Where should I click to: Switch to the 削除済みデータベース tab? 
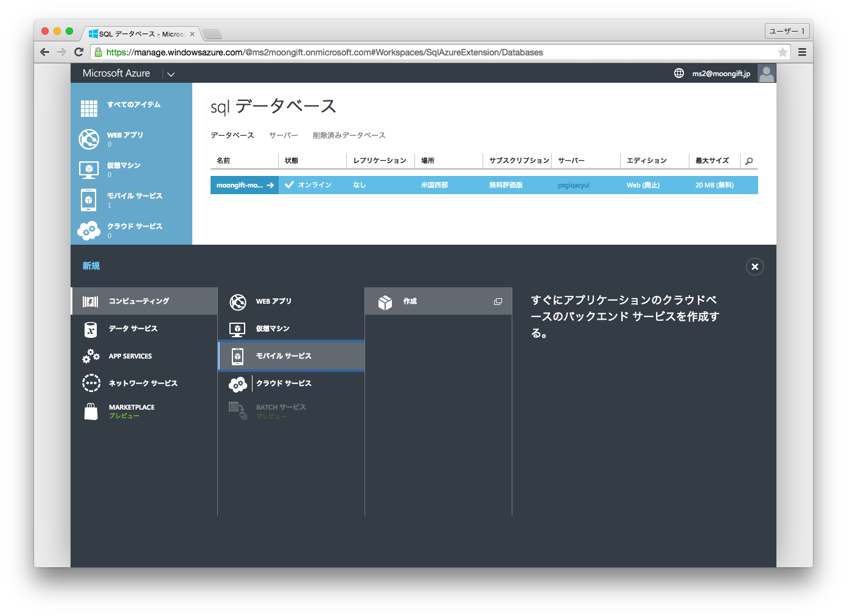coord(349,136)
